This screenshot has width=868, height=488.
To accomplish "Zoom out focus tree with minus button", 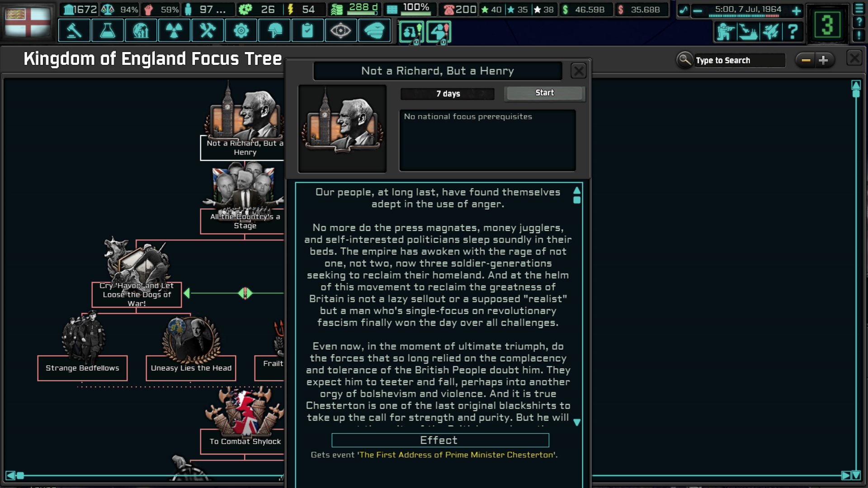I will 806,60.
